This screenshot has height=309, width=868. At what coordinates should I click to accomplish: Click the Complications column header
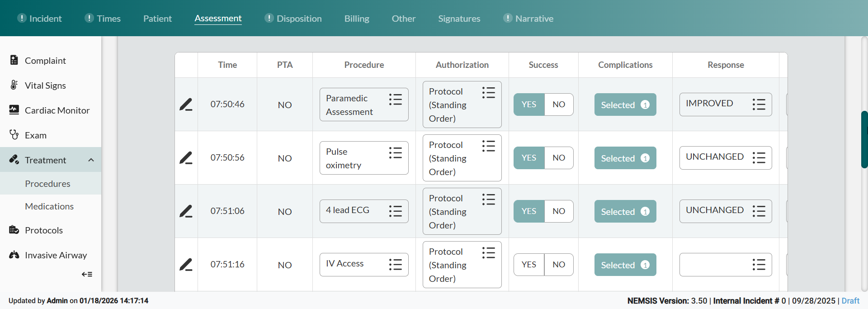625,65
